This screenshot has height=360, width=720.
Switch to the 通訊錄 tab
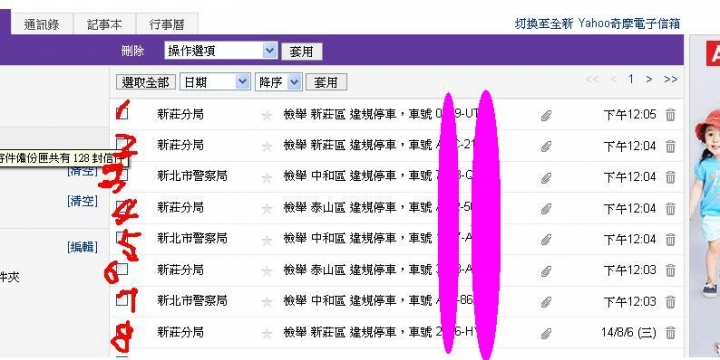(x=42, y=25)
